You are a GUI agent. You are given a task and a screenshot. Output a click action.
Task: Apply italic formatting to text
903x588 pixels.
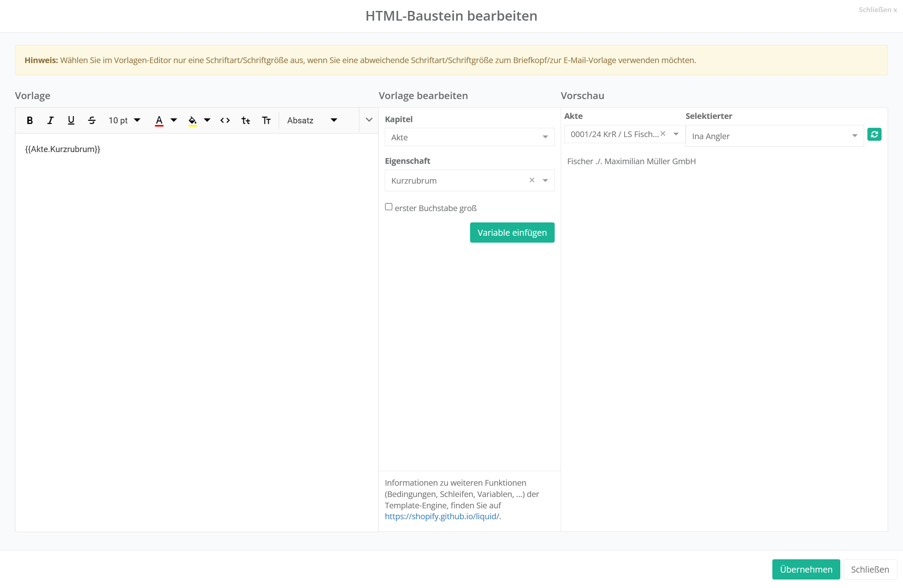click(x=50, y=120)
